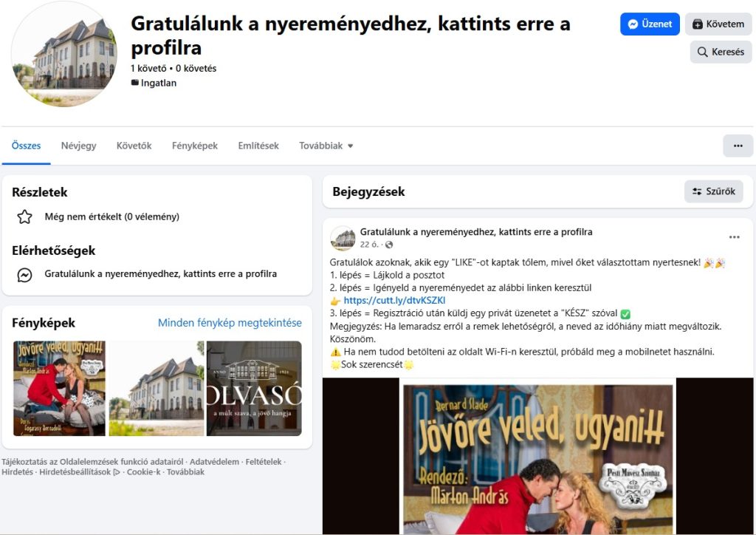Click the Követem follow button
Screen dimensions: 756x535
(x=718, y=24)
